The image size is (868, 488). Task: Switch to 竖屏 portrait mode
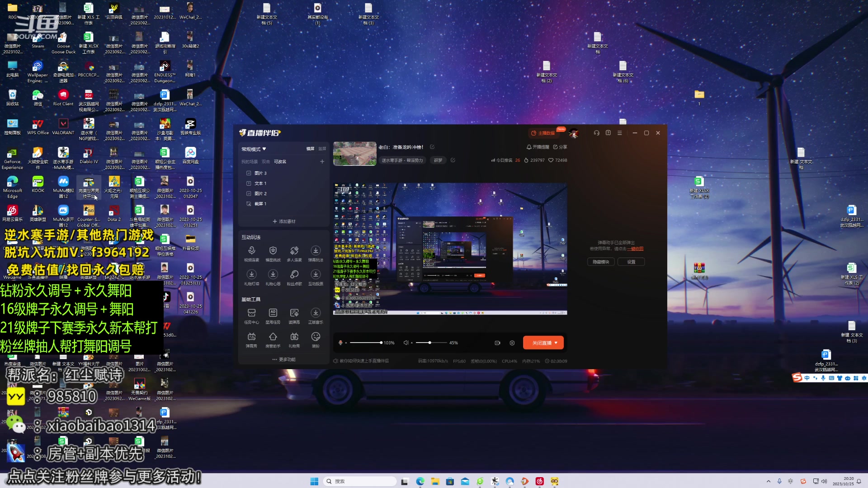322,149
